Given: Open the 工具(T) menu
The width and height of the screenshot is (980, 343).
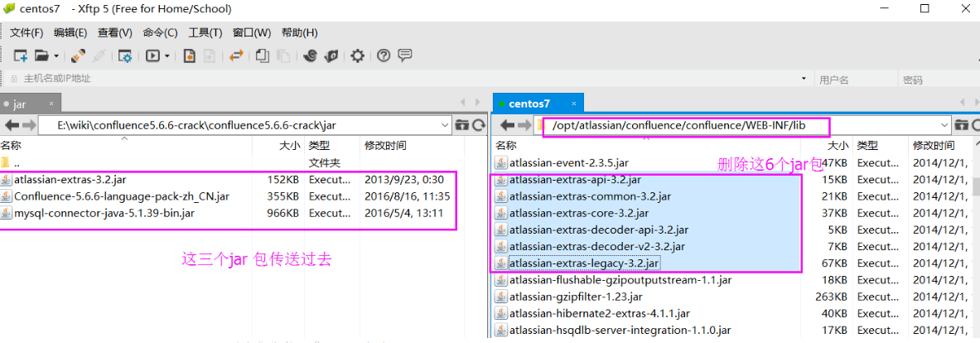Looking at the screenshot, I should click(x=205, y=32).
